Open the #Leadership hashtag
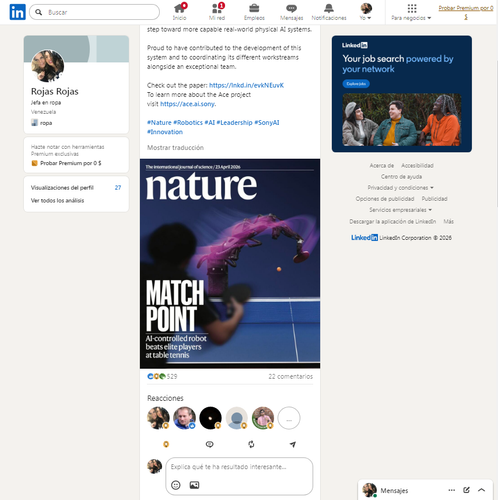Screen dimensions: 498x500 234,123
